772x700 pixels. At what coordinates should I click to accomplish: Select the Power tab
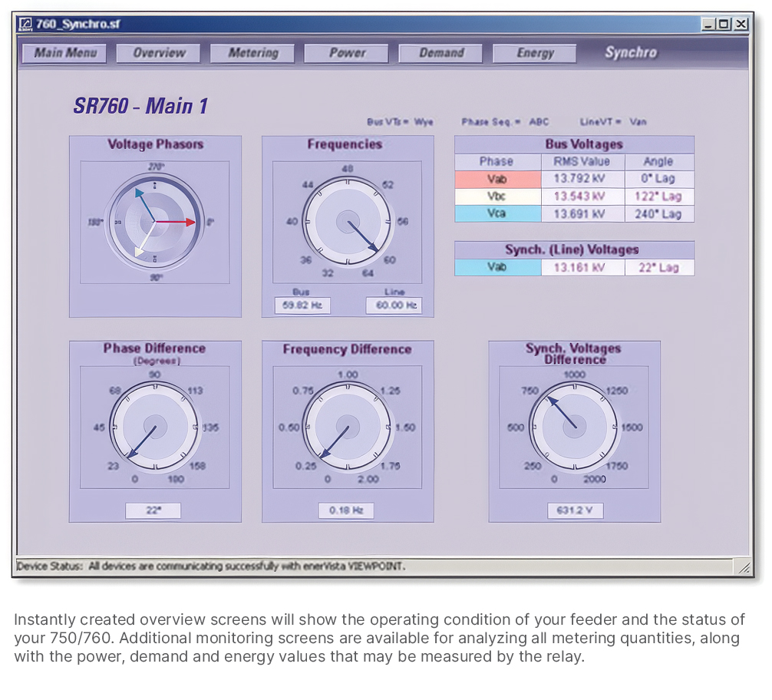(x=347, y=53)
